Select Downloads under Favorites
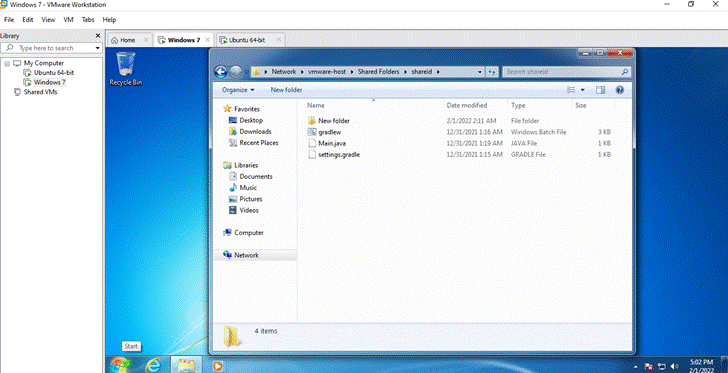 coord(255,132)
